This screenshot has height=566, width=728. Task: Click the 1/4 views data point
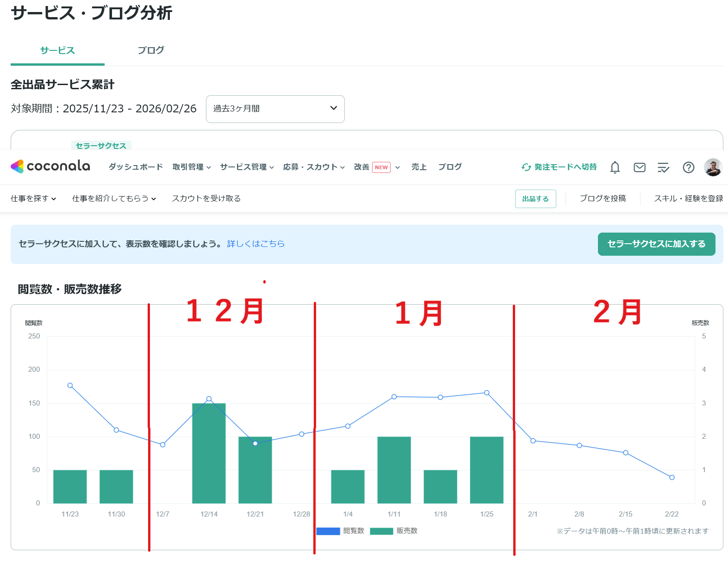pyautogui.click(x=348, y=426)
